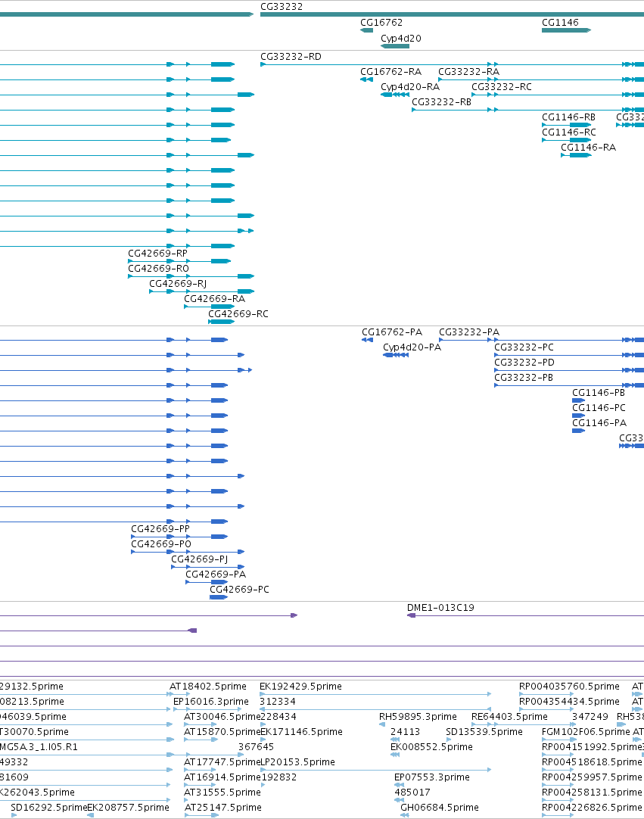This screenshot has width=644, height=819.
Task: Select the DME1-013C19 clone label
Action: 440,608
